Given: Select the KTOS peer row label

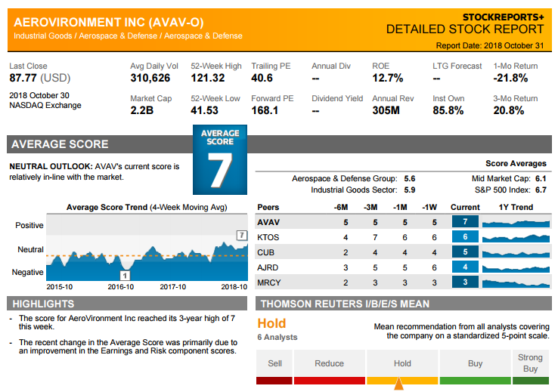Looking at the screenshot, I should 268,237.
